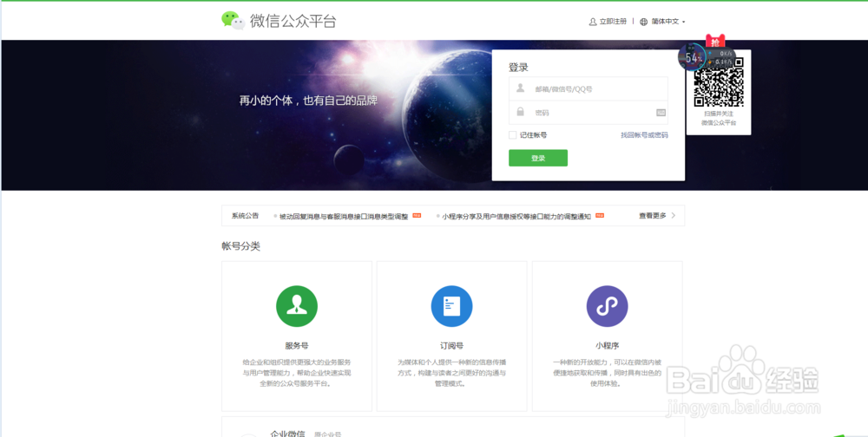This screenshot has width=868, height=437.
Task: Open the 找回帐号或密码 link
Action: (x=644, y=135)
